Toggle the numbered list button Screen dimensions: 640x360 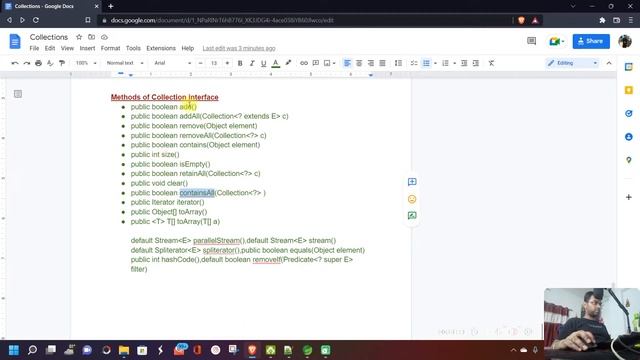coord(445,63)
